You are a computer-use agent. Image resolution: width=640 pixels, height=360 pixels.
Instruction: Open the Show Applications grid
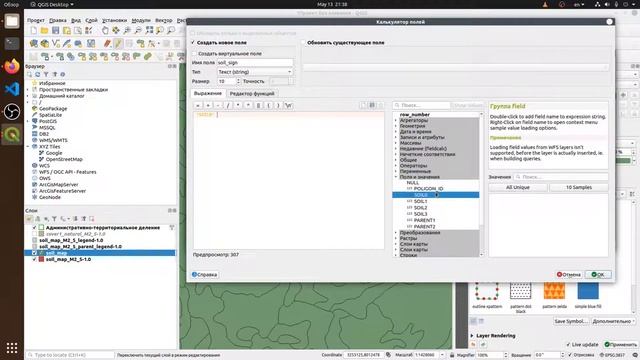pyautogui.click(x=12, y=348)
